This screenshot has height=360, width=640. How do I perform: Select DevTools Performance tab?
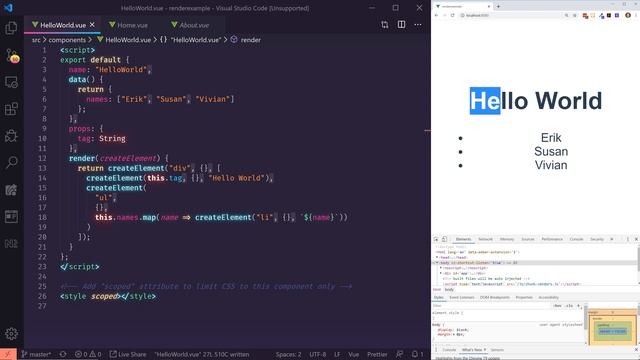(552, 239)
